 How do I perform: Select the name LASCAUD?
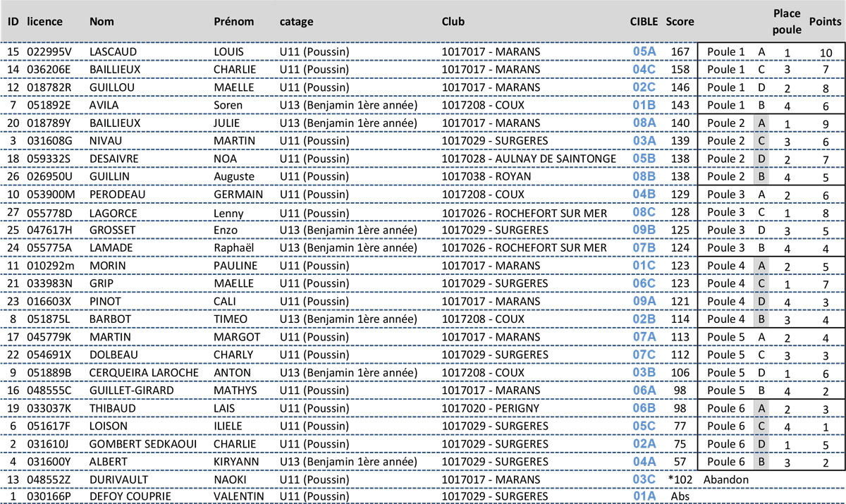click(114, 51)
